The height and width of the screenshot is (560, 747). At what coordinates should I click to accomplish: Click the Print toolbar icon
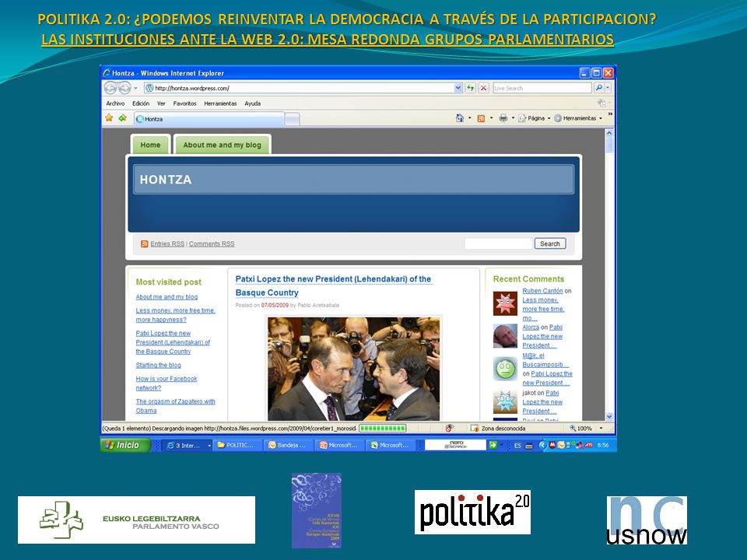pyautogui.click(x=503, y=118)
